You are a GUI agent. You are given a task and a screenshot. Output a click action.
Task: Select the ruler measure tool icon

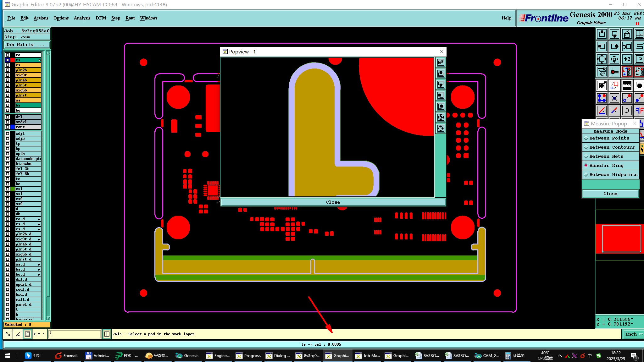[627, 85]
